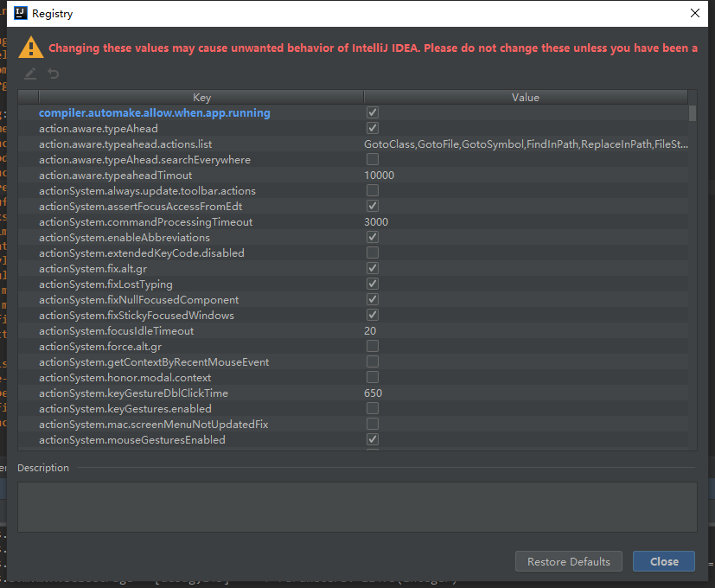
Task: Toggle actionSystem.fix.alt.gr checkbox
Action: 373,268
